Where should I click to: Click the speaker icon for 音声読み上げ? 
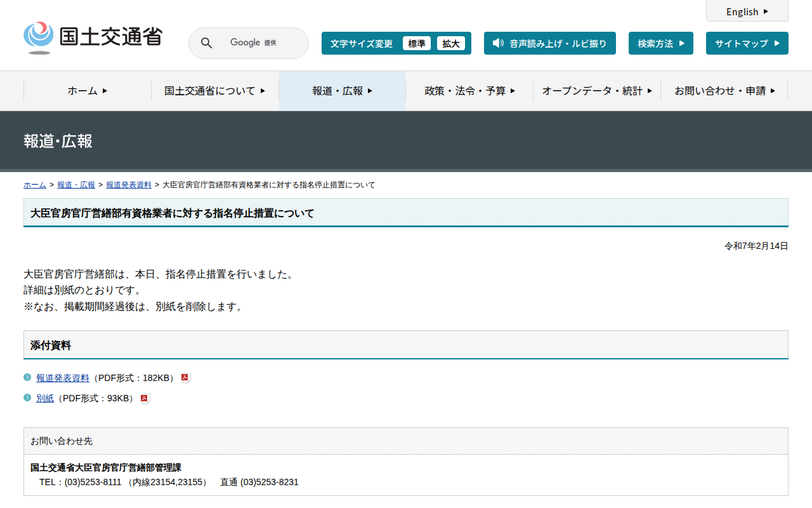point(498,43)
